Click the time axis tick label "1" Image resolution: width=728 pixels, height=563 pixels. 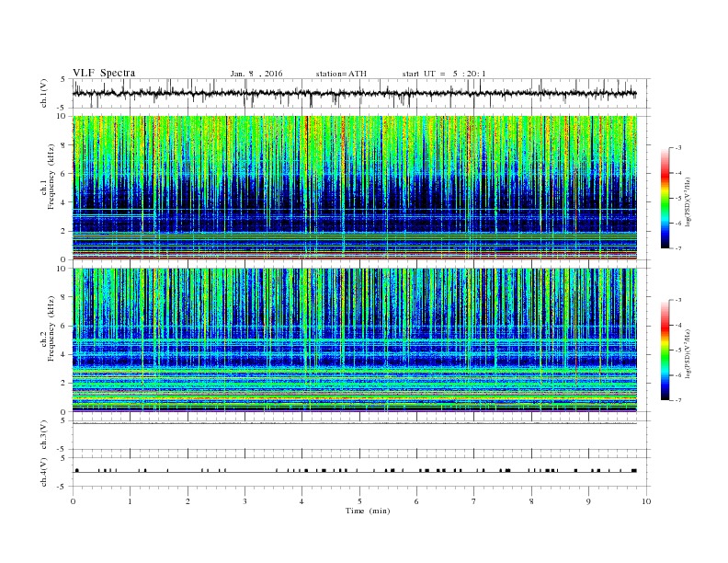130,501
